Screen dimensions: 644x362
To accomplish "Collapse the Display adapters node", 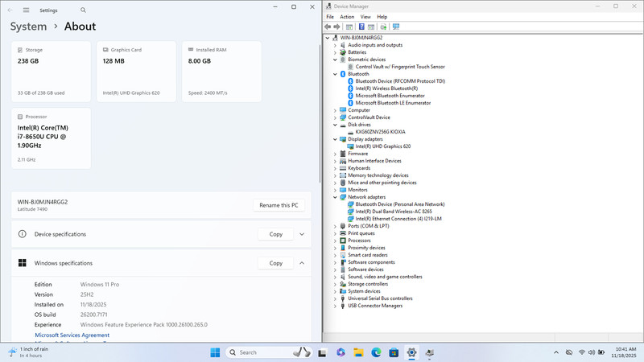I will pos(335,139).
